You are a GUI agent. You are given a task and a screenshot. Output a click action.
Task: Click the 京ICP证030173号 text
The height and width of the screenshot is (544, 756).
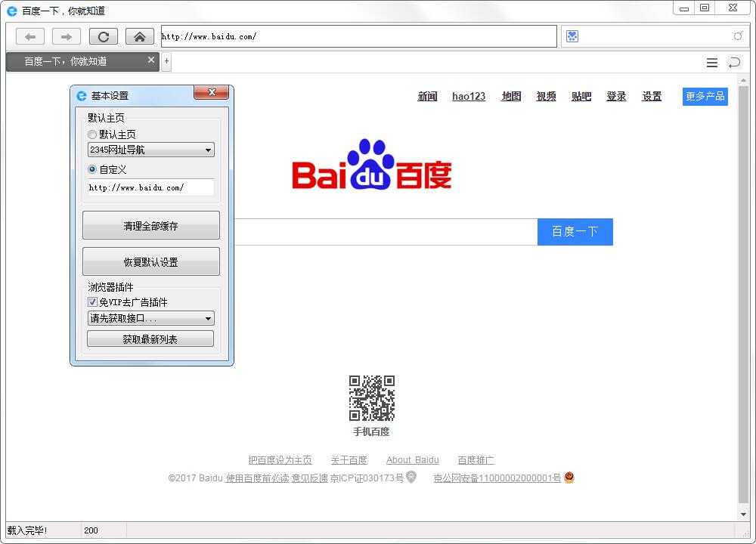tap(367, 478)
